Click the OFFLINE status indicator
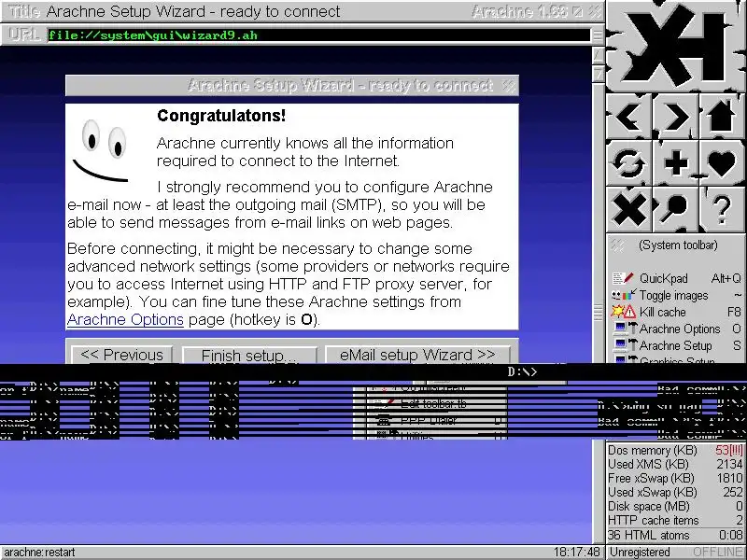The height and width of the screenshot is (560, 747). tap(718, 553)
